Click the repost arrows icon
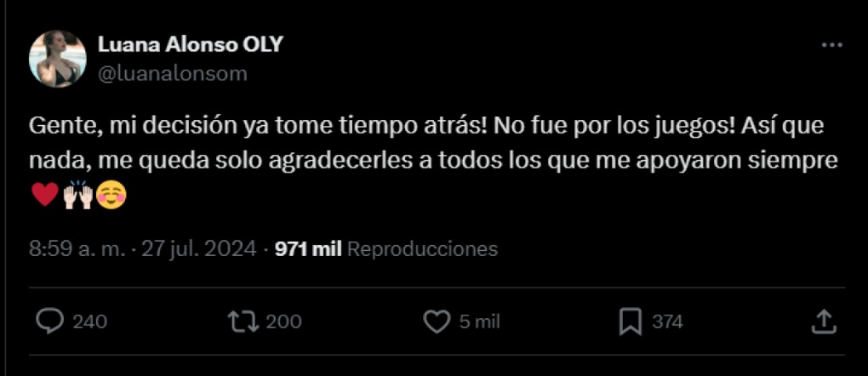The width and height of the screenshot is (868, 376). [x=243, y=322]
